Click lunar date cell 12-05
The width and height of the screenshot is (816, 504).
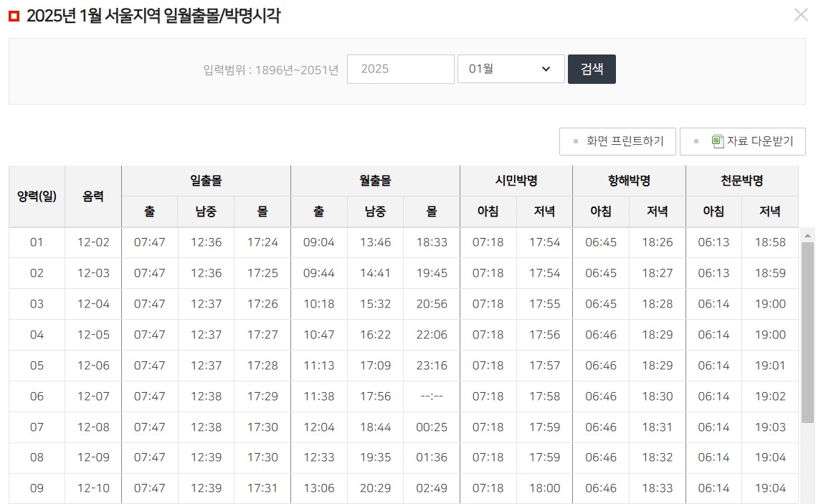[x=93, y=335]
